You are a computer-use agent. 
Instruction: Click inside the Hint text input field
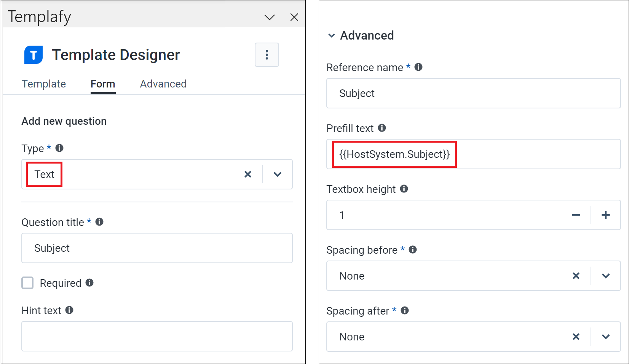156,336
